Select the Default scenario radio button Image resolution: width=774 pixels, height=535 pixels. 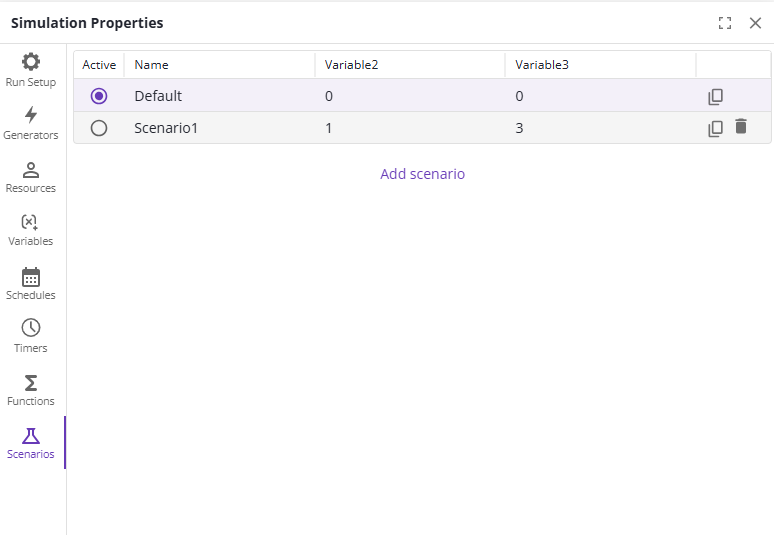pyautogui.click(x=99, y=97)
